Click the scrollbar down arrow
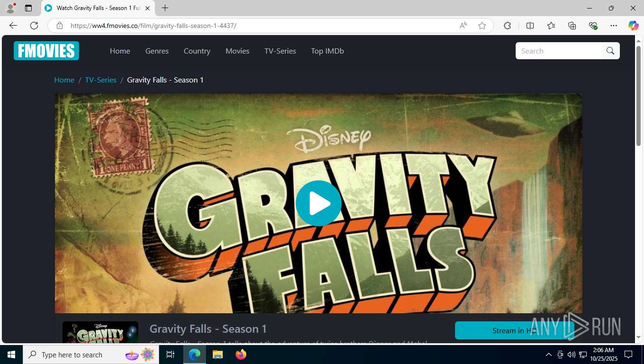Viewport: 644px width, 364px height. (x=638, y=337)
